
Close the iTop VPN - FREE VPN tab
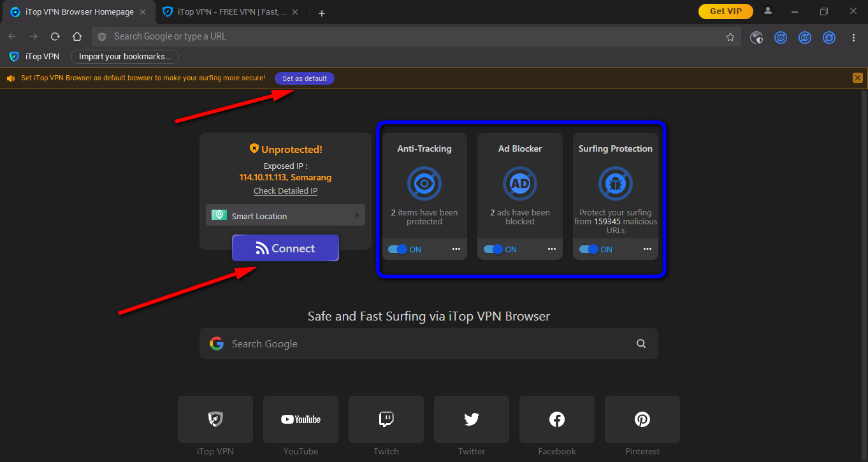click(296, 12)
